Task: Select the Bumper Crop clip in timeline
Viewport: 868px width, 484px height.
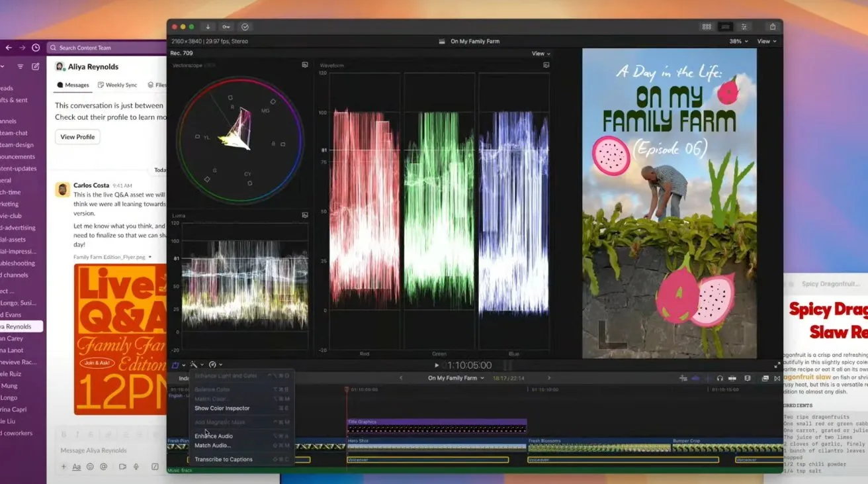Action: pyautogui.click(x=727, y=445)
